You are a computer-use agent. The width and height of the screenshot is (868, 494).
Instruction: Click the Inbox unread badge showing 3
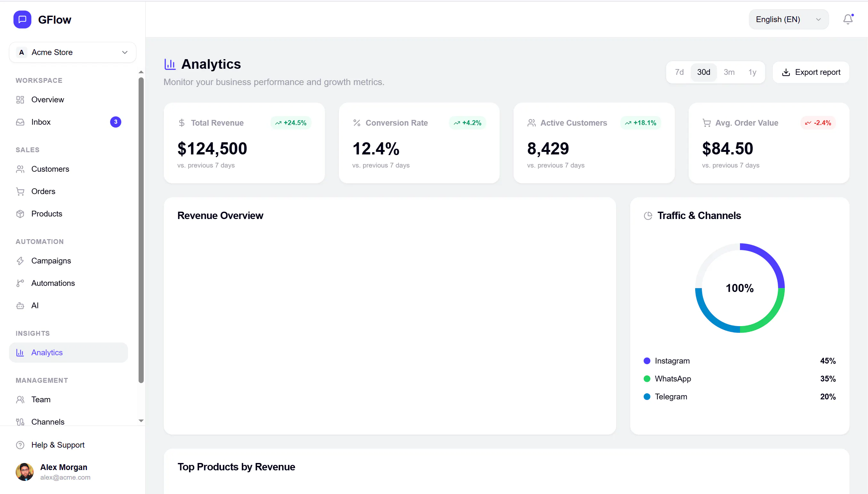tap(116, 122)
